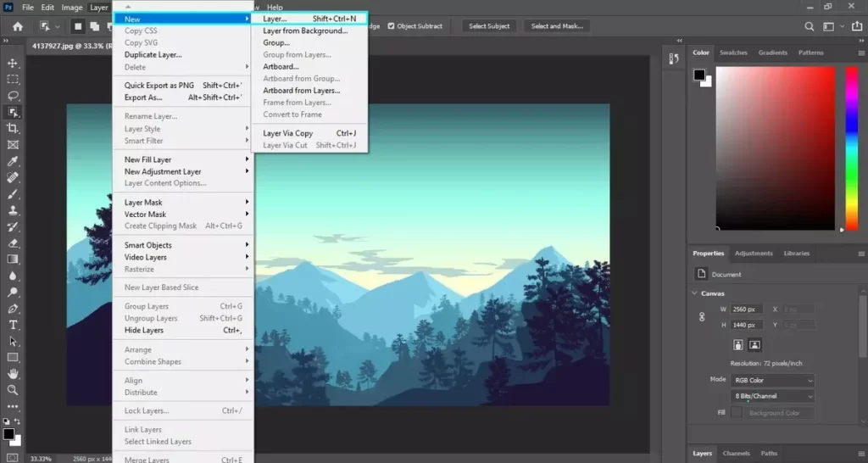Image resolution: width=868 pixels, height=463 pixels.
Task: Select the Crop tool
Action: [x=13, y=129]
